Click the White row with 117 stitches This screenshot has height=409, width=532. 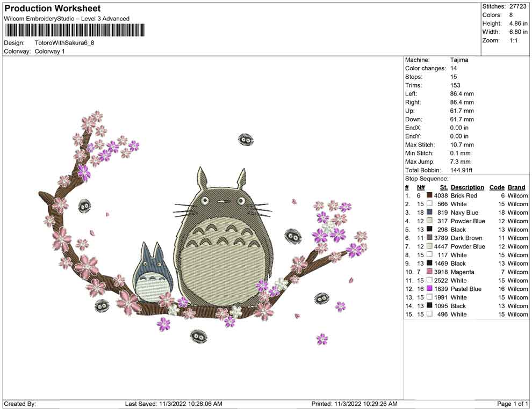466,255
